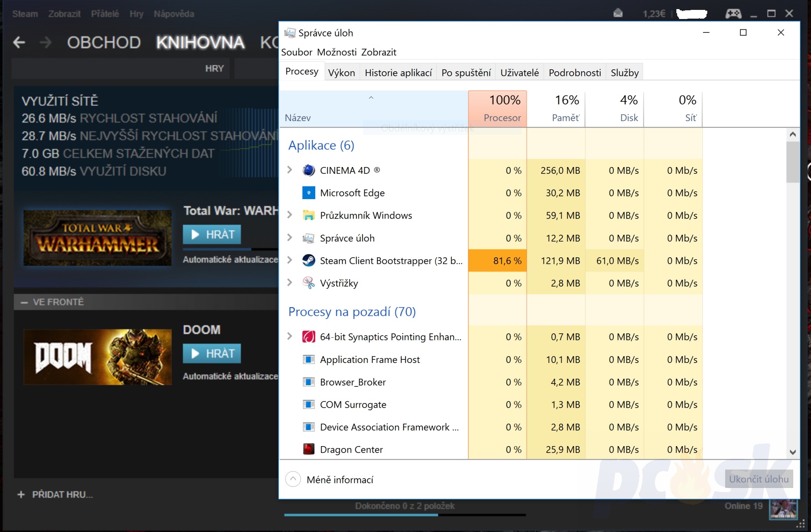Click the Browser_Broker process icon

pos(308,382)
